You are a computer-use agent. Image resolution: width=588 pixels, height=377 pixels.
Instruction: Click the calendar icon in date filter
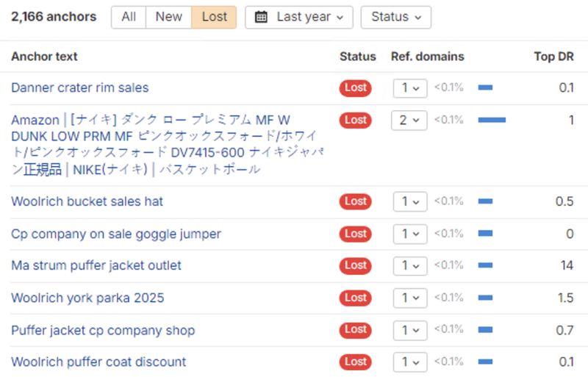click(261, 17)
